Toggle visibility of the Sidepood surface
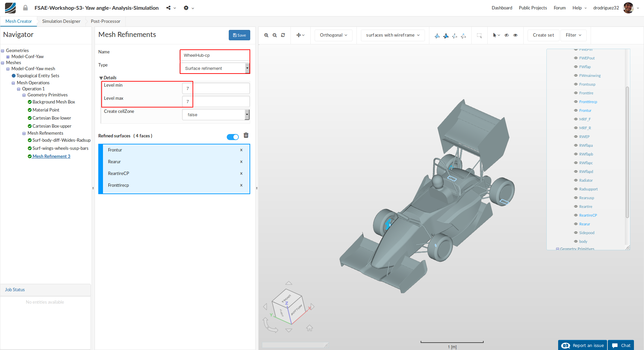The image size is (644, 350). pyautogui.click(x=576, y=233)
